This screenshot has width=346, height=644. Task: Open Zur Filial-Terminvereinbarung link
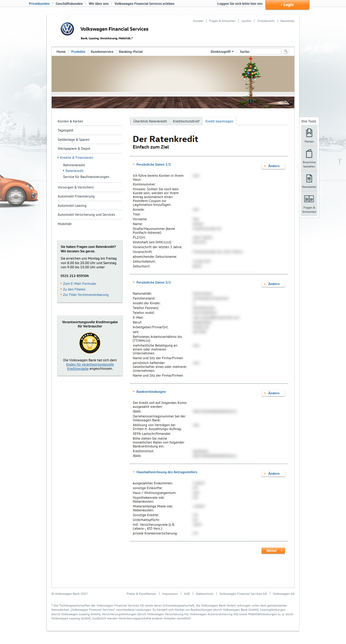pos(86,295)
